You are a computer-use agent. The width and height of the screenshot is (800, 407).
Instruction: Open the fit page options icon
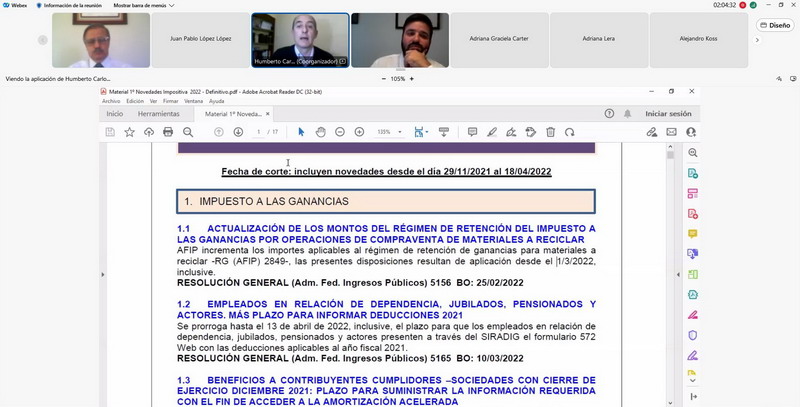click(x=420, y=132)
